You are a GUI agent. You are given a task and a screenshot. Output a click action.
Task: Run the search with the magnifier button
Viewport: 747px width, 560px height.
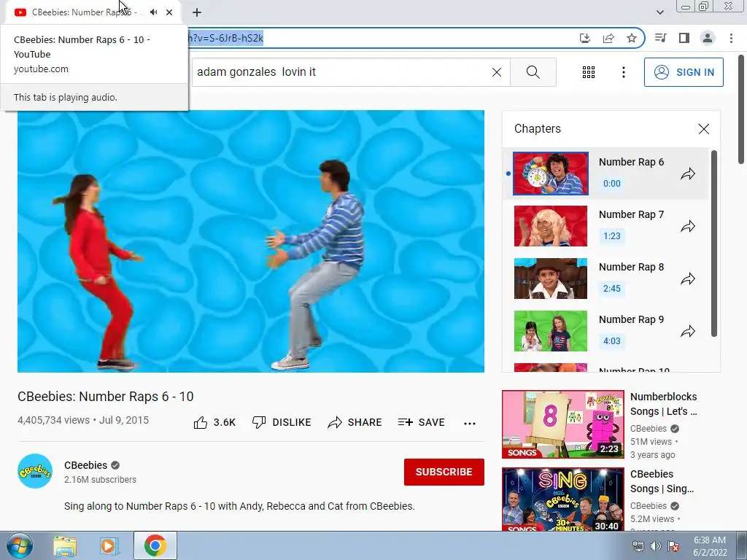tap(533, 72)
